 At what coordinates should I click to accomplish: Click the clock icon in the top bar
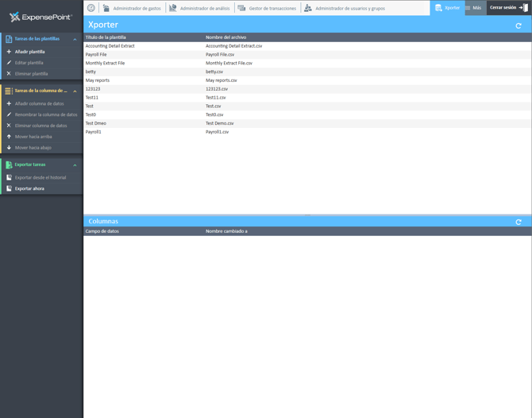click(91, 8)
